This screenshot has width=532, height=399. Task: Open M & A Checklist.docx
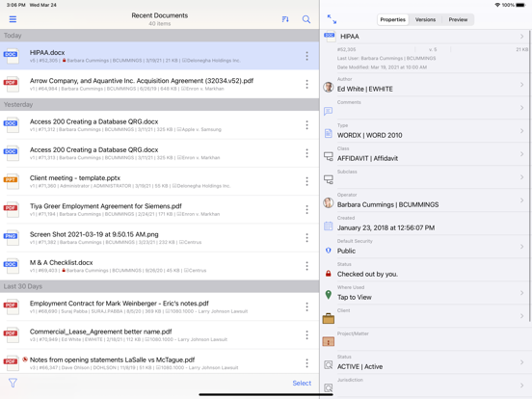click(159, 266)
